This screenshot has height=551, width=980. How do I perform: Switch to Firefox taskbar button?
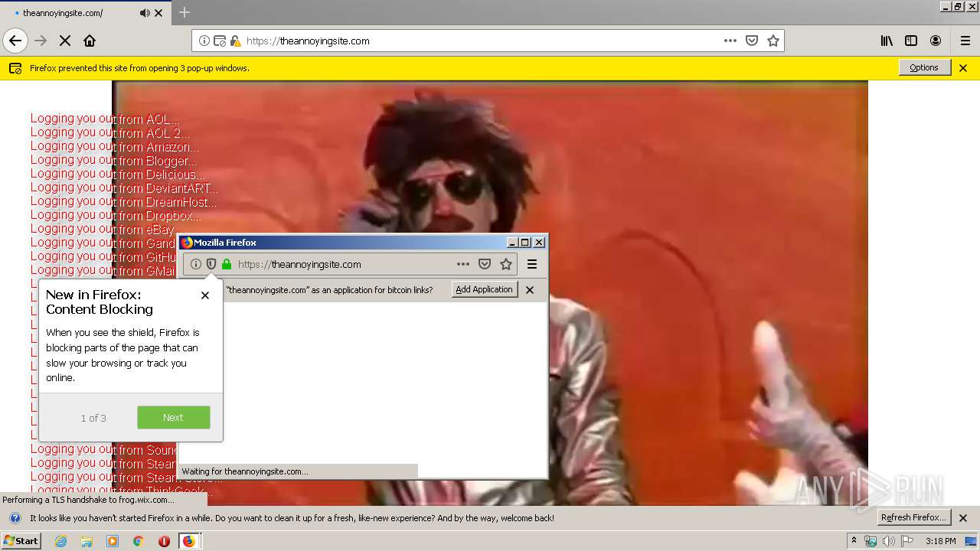(x=189, y=541)
